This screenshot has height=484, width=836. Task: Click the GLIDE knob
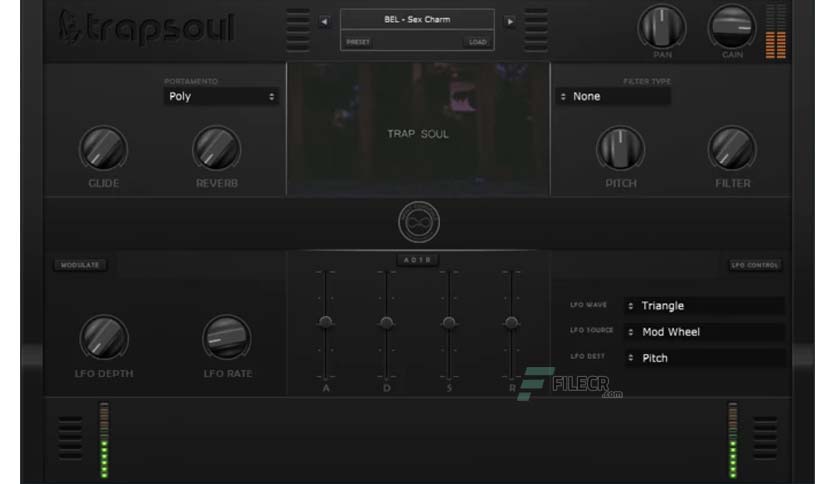point(103,149)
